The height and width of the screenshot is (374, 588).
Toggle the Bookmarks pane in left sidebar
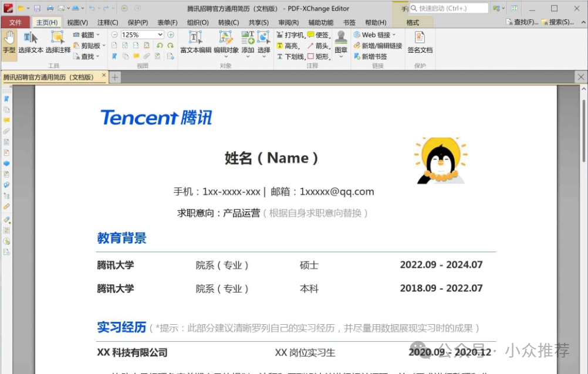(6, 99)
